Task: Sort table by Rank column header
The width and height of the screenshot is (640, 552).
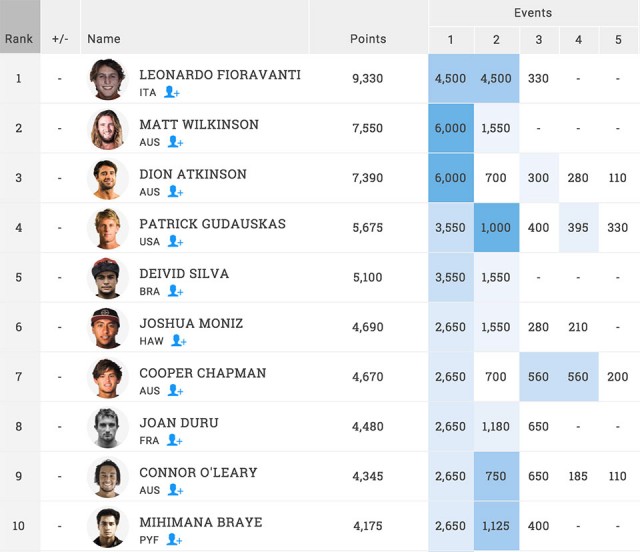Action: 19,39
